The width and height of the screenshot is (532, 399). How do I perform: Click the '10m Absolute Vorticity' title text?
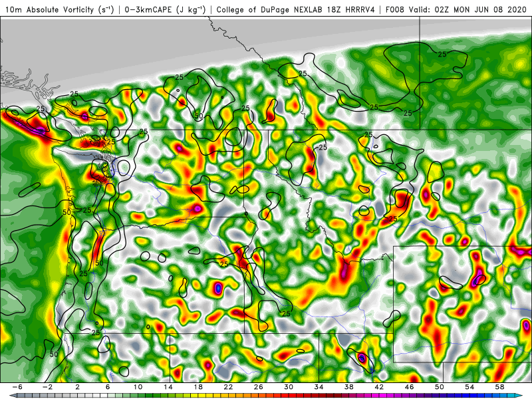tap(49, 9)
